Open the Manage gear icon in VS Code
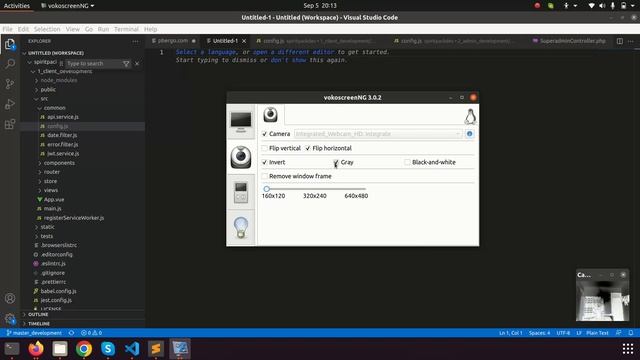The height and width of the screenshot is (360, 640). pyautogui.click(x=10, y=318)
